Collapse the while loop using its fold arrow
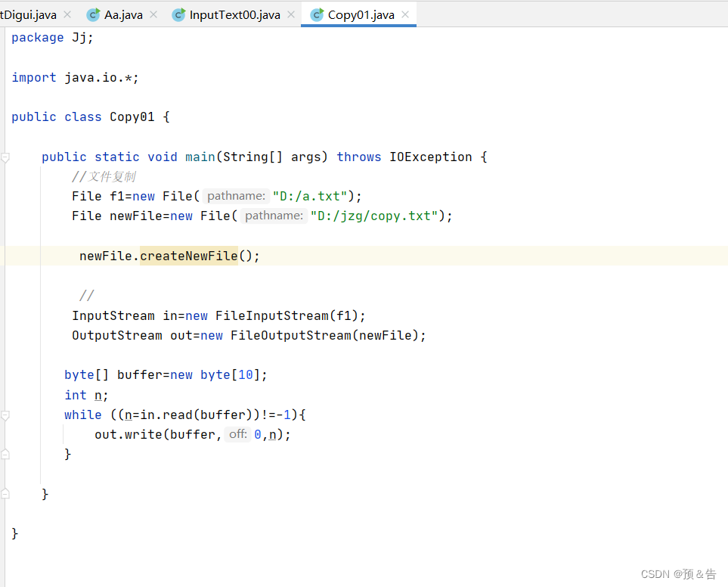 pos(5,415)
